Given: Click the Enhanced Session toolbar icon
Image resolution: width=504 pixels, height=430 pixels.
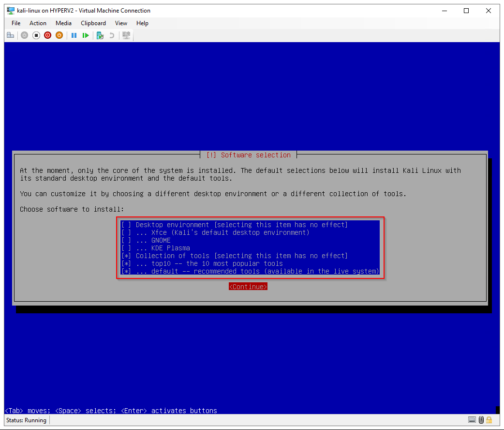Looking at the screenshot, I should pyautogui.click(x=126, y=35).
